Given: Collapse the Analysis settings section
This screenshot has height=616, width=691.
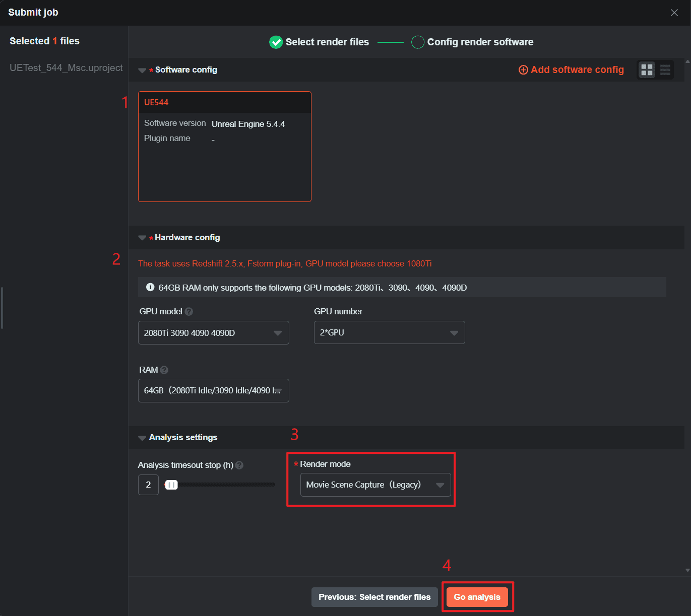Looking at the screenshot, I should click(x=142, y=438).
